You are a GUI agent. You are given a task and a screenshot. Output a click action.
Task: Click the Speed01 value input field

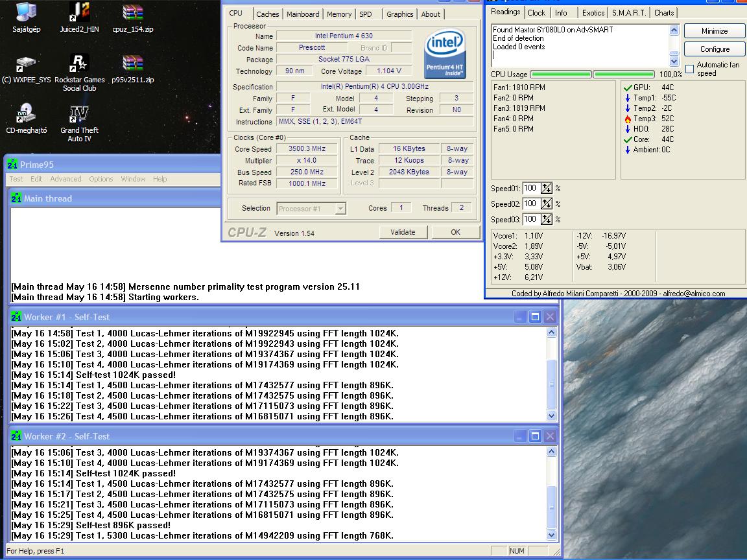[531, 188]
